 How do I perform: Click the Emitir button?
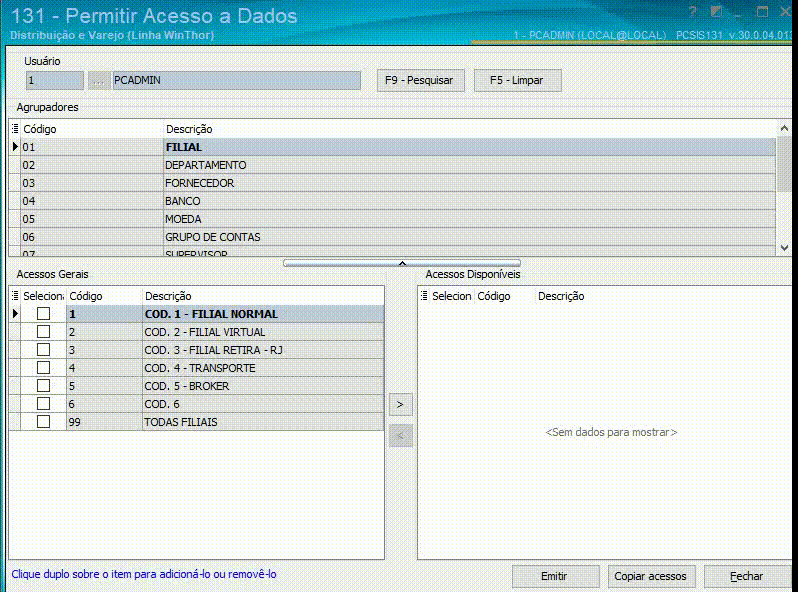tap(555, 576)
